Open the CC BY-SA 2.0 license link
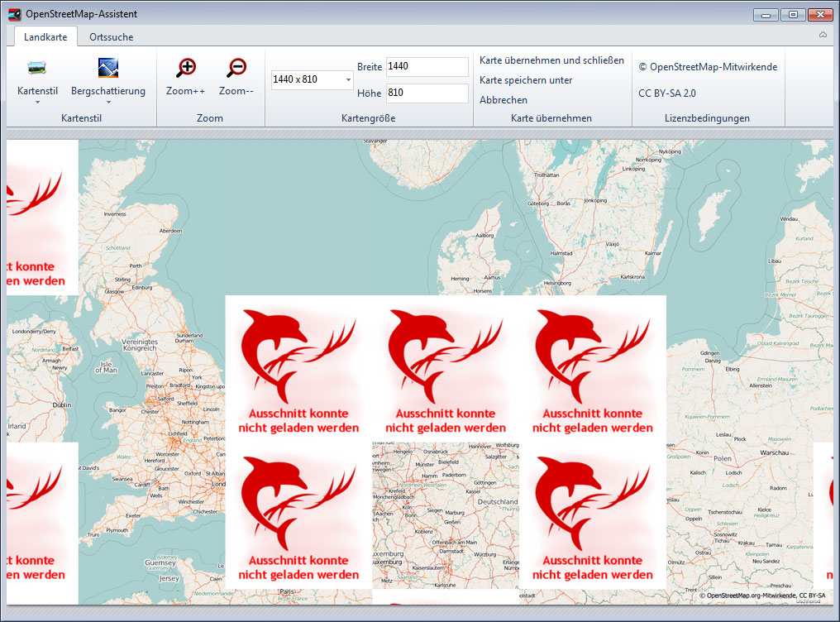 [x=667, y=93]
